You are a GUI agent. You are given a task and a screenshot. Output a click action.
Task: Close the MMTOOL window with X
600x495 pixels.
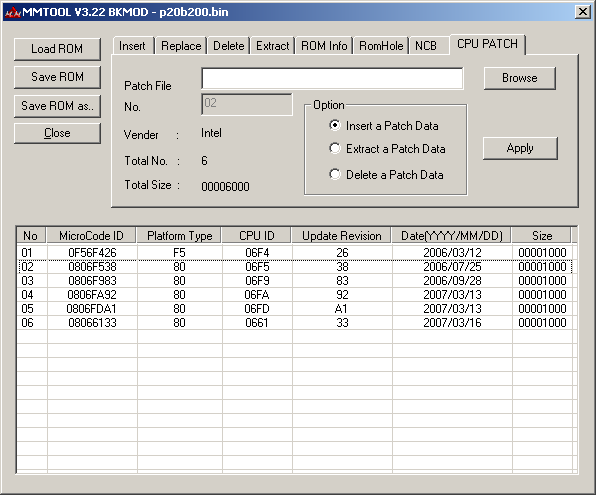point(582,11)
